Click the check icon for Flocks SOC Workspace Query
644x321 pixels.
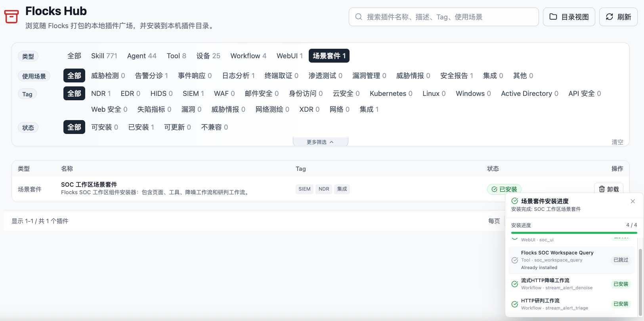point(514,260)
